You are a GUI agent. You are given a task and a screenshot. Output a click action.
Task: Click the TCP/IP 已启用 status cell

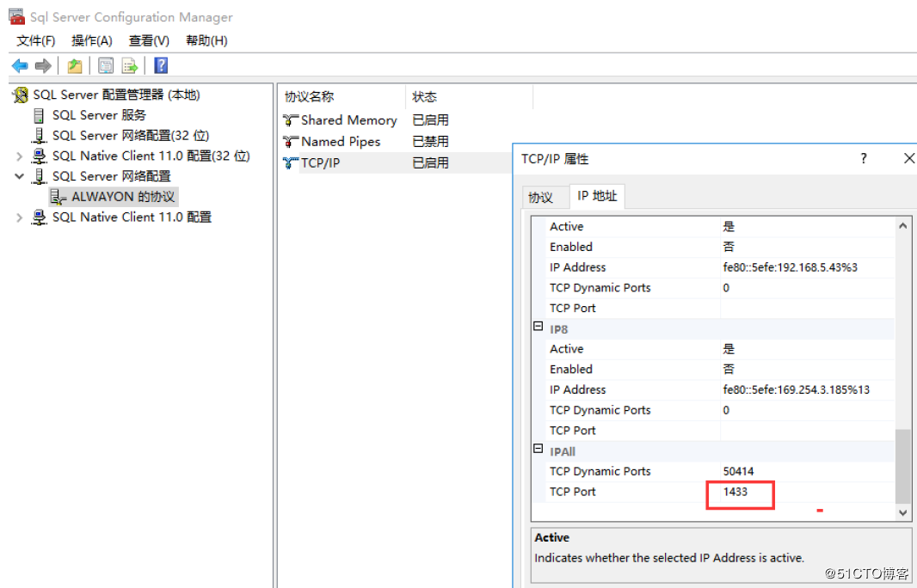430,163
